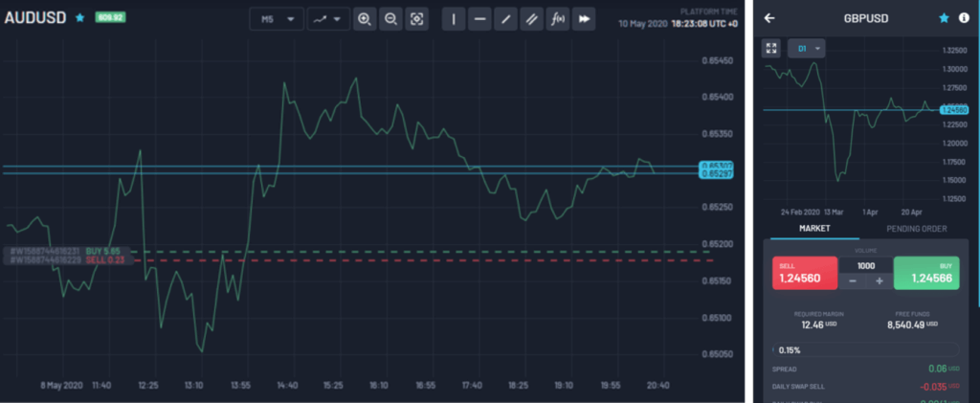Switch to the Pending Order tab
Screen dimensions: 980x403
(x=916, y=229)
